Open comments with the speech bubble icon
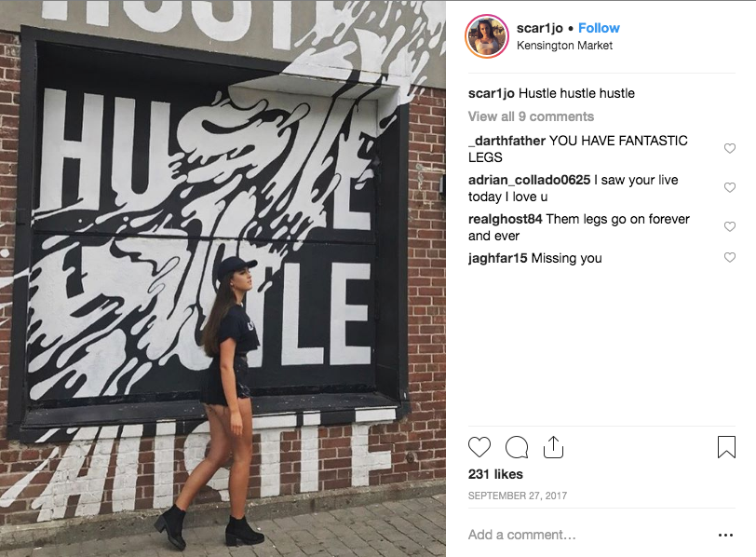This screenshot has width=756, height=557. click(x=517, y=447)
